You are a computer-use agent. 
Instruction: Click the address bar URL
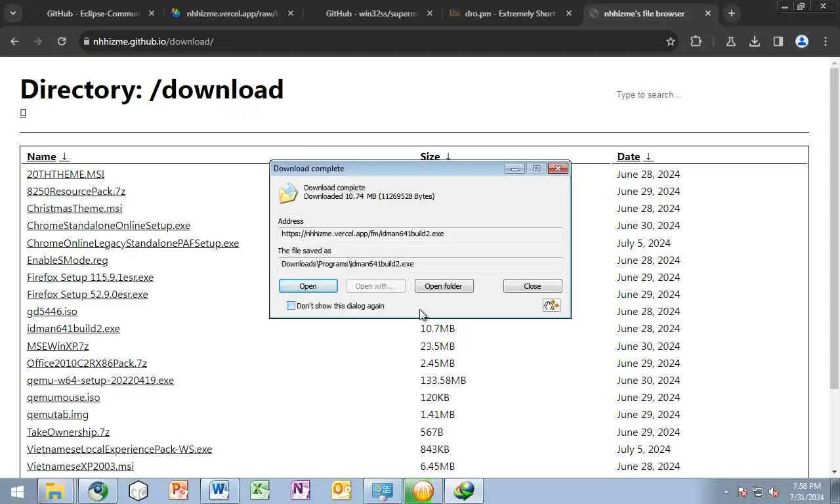point(153,41)
